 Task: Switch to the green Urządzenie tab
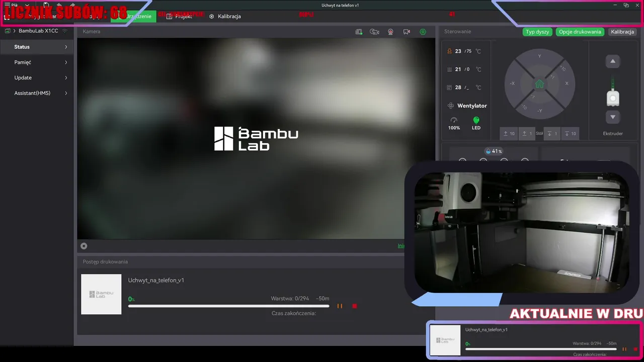point(133,16)
